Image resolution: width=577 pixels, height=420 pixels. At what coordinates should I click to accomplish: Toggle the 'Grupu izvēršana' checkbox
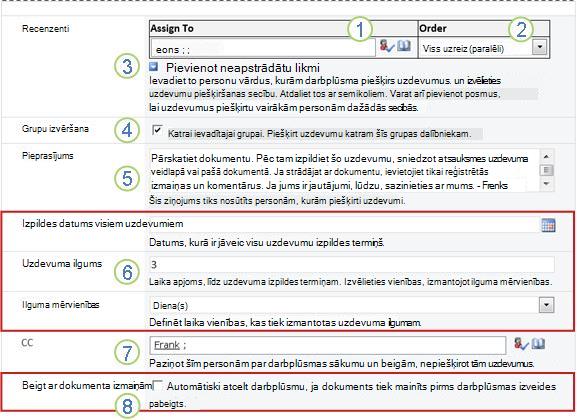pyautogui.click(x=157, y=130)
